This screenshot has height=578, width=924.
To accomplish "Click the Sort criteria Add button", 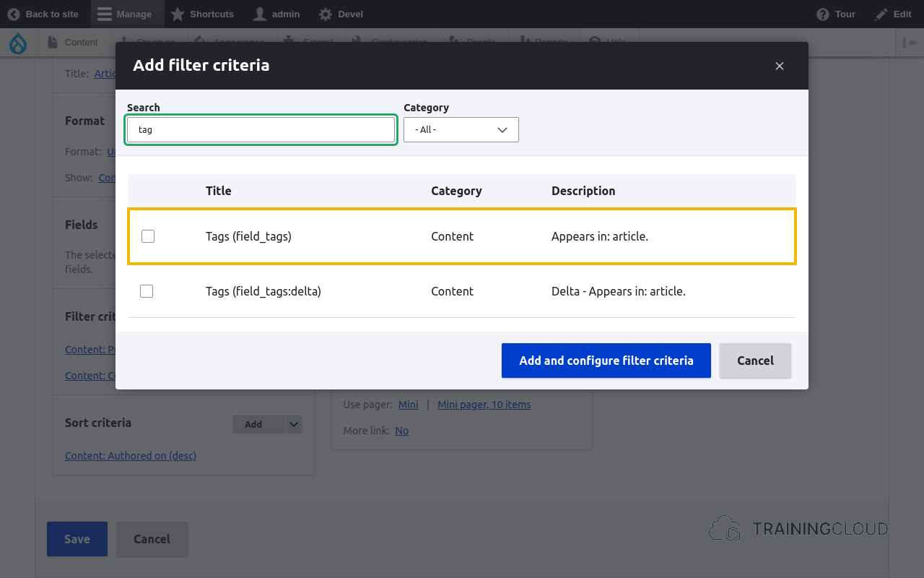I will tap(259, 424).
